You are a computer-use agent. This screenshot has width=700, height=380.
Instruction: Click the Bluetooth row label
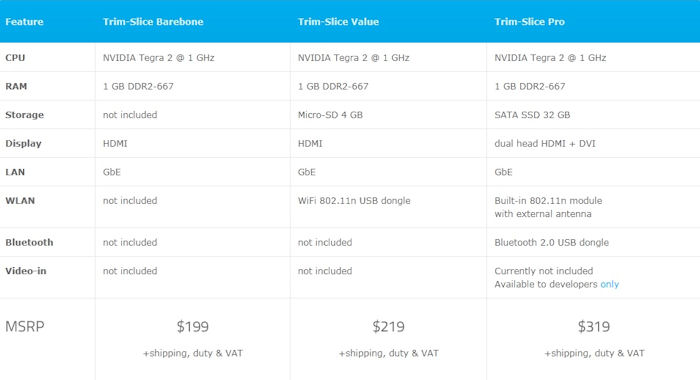pos(29,242)
